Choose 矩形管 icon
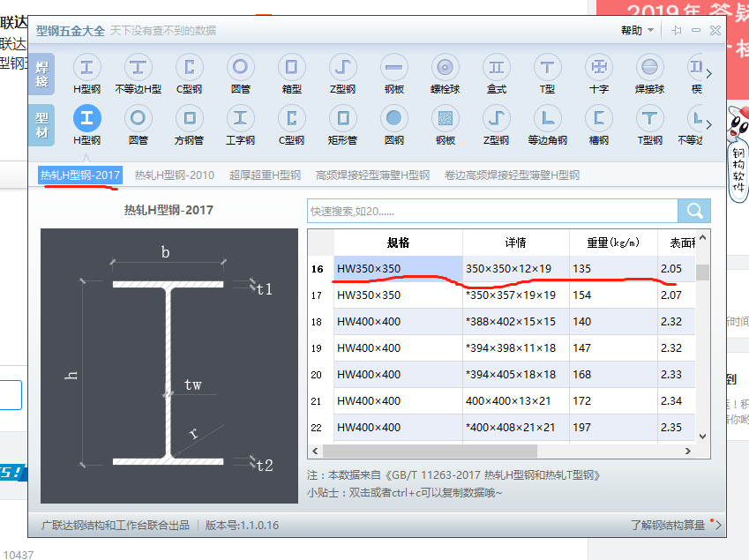Screen dimensions: 749x560 pos(342,118)
